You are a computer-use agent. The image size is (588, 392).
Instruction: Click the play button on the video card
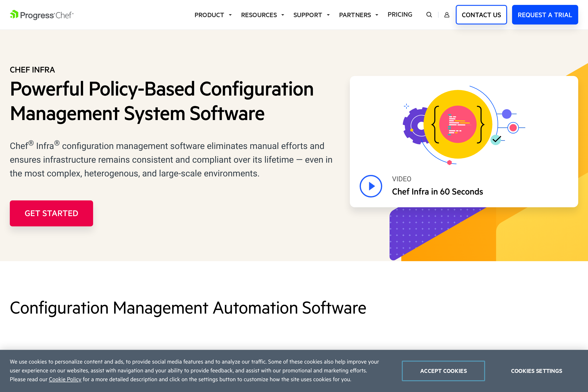pos(371,186)
